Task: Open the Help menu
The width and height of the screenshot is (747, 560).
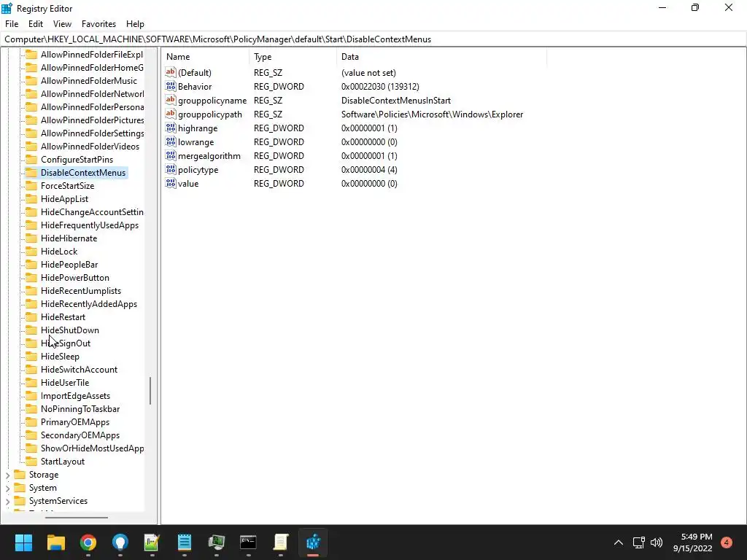Action: (x=135, y=24)
